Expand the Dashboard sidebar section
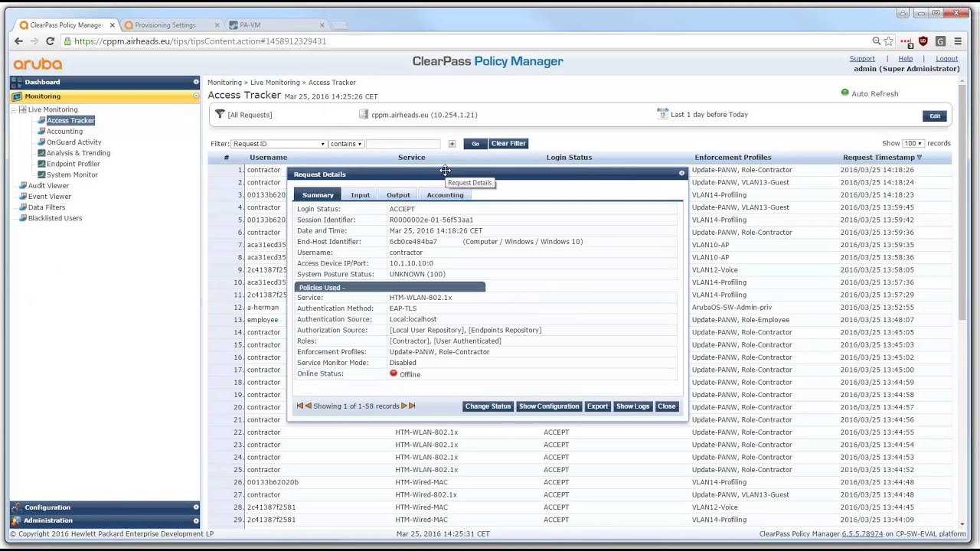The width and height of the screenshot is (980, 551). pos(196,82)
